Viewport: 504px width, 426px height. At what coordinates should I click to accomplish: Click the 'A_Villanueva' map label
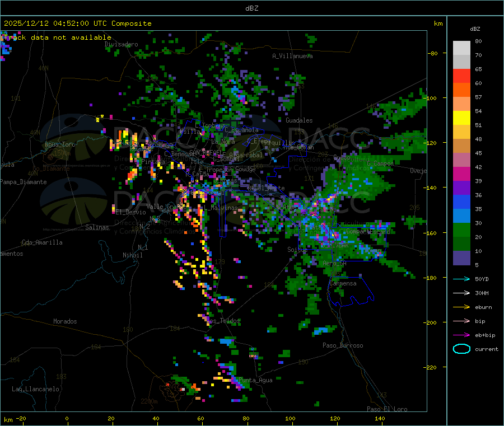tap(292, 56)
